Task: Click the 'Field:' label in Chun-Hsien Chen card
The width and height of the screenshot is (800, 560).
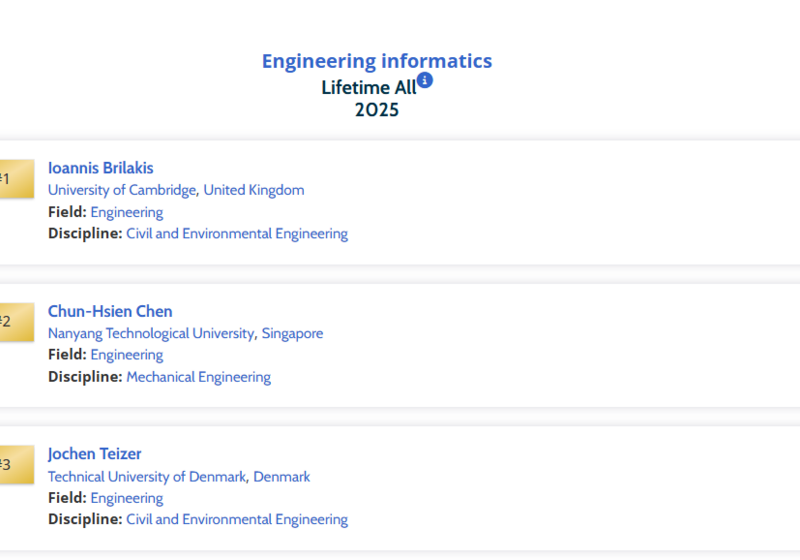Action: [x=67, y=354]
